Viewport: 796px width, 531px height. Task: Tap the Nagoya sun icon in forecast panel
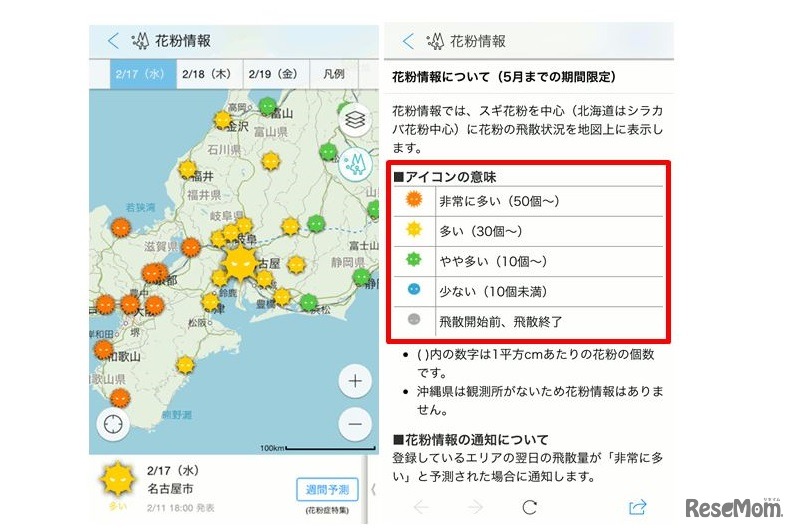coord(118,479)
